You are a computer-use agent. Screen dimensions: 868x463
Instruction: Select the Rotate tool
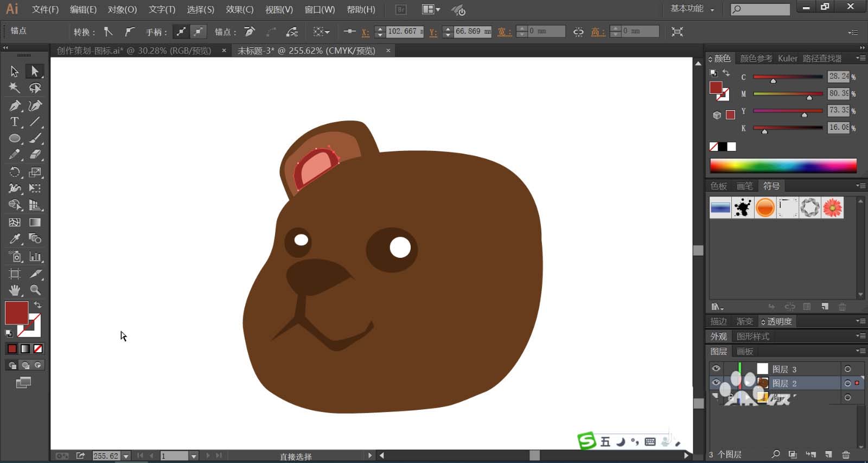(x=15, y=173)
